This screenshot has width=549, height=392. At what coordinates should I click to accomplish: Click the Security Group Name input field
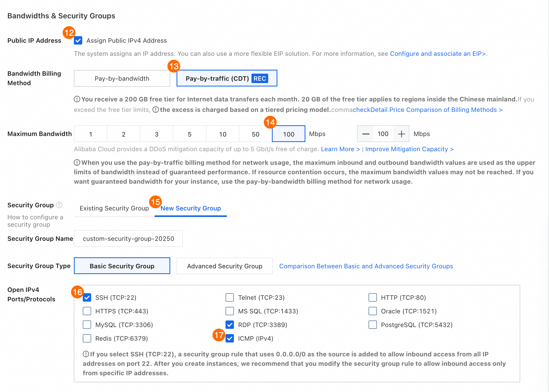(x=128, y=239)
